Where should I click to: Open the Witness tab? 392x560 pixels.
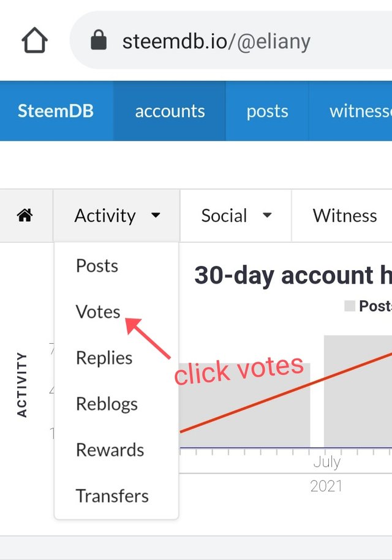tap(344, 216)
